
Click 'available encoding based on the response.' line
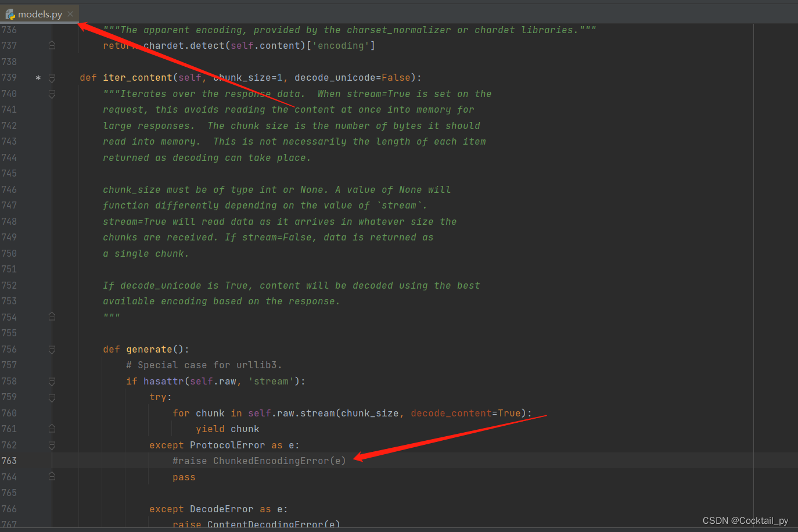221,301
